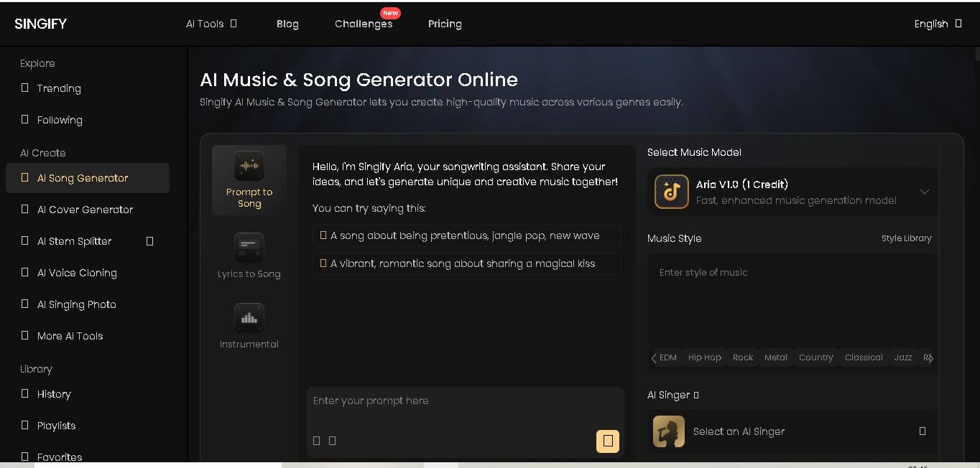The image size is (980, 468).
Task: Click the Following sidebar icon
Action: tap(25, 119)
